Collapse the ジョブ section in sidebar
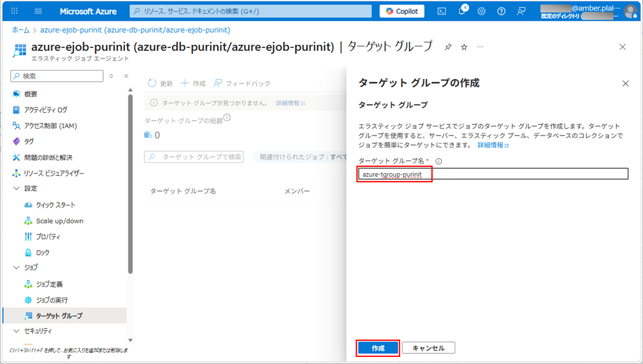Image resolution: width=643 pixels, height=364 pixels. 16,267
